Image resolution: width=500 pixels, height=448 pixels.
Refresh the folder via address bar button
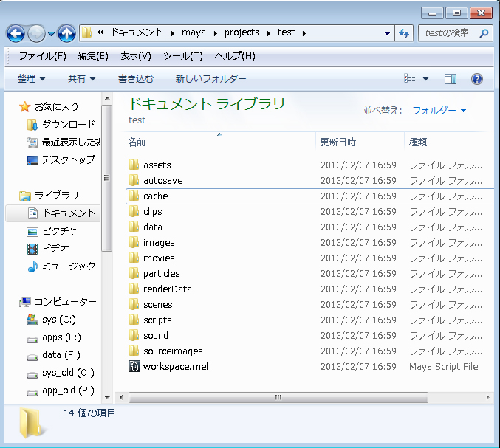404,33
